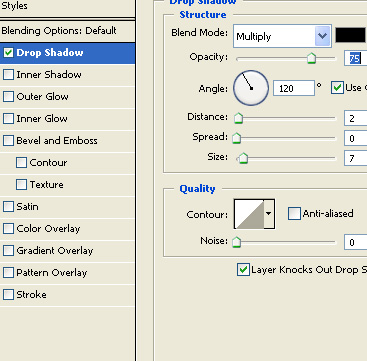This screenshot has width=367, height=361.
Task: Open the Blend Mode Multiply dropdown
Action: 282,36
